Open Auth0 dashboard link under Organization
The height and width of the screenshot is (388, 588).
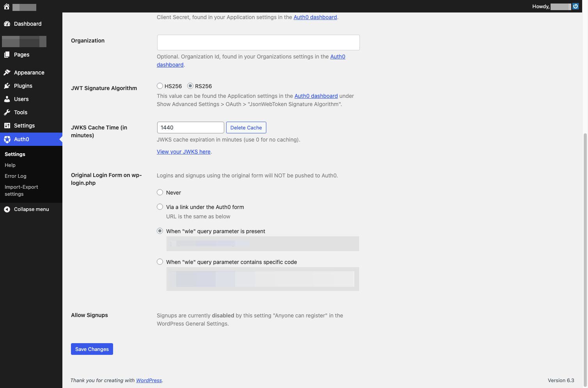coord(338,57)
